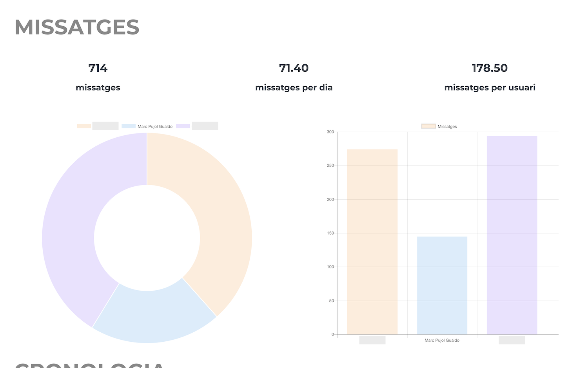Image resolution: width=588 pixels, height=368 pixels.
Task: Toggle the orange legend swatch above the doughnut chart
Action: [x=84, y=126]
